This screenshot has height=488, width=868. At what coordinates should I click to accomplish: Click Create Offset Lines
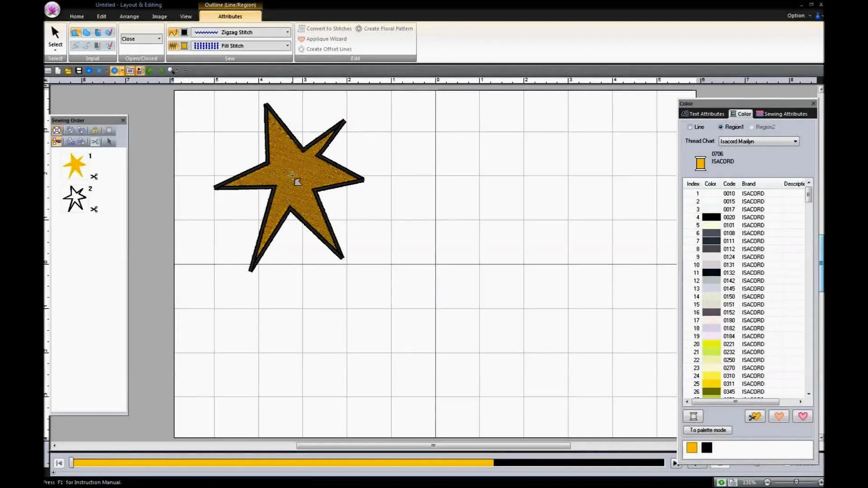(x=325, y=49)
